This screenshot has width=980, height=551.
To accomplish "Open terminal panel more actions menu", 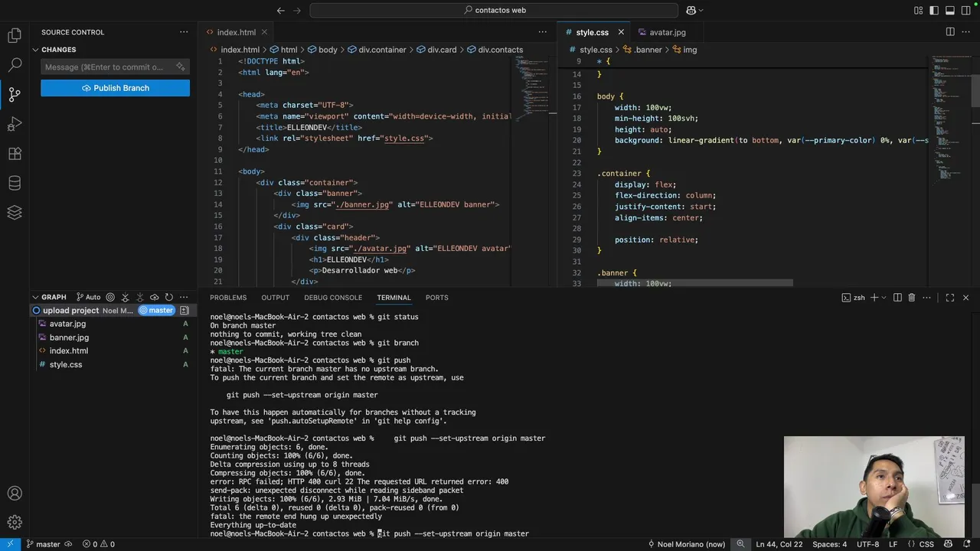I will point(926,298).
